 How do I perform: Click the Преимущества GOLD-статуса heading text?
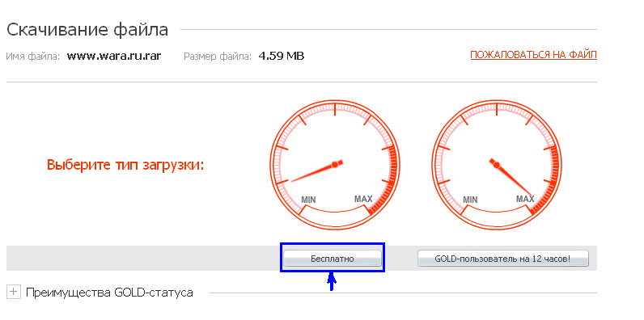pos(109,293)
